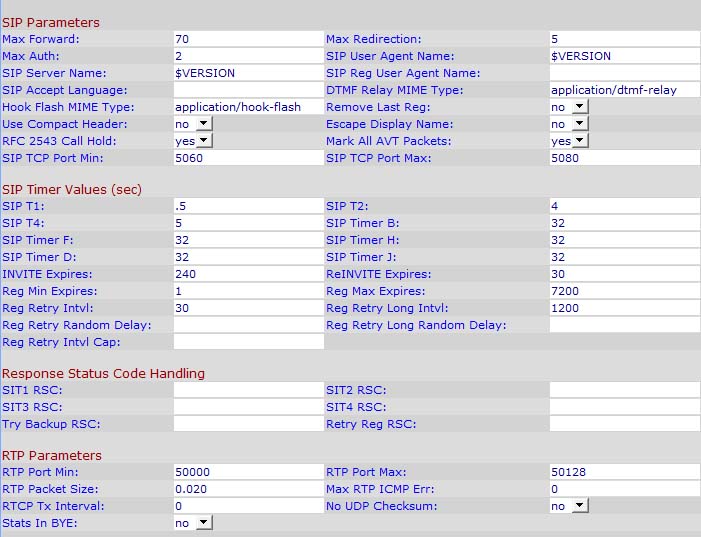Click the SIP Accept Language field
Image resolution: width=701 pixels, height=537 pixels.
(x=248, y=90)
